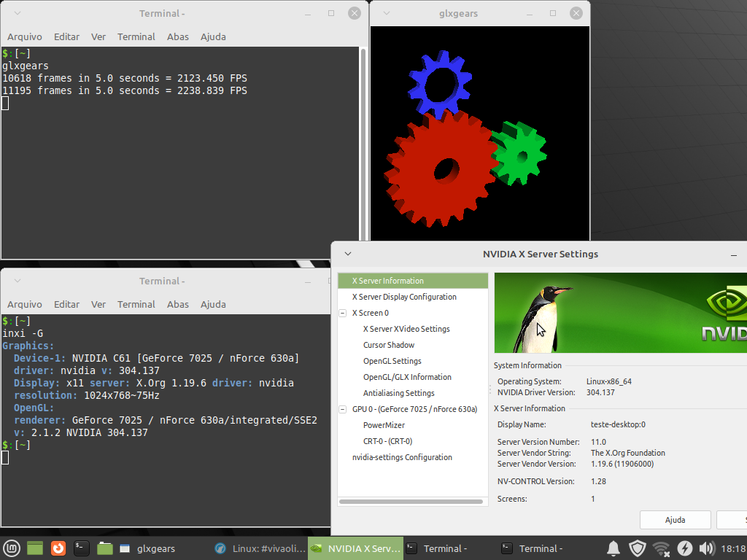
Task: Click the '2238.839 FPS' text in terminal
Action: (x=212, y=90)
